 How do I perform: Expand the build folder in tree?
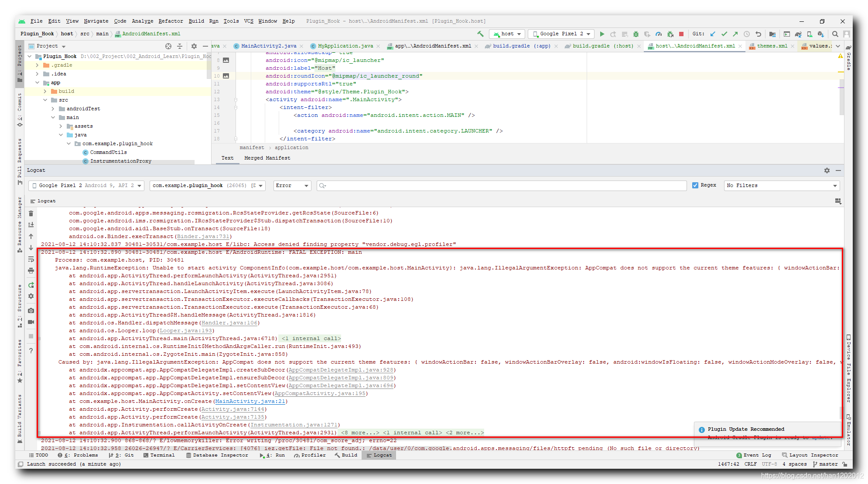(x=45, y=92)
